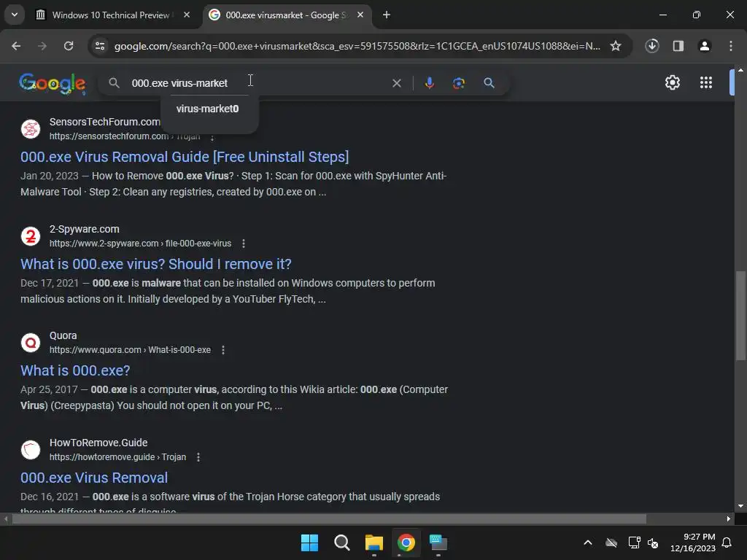Click 2-Spyware.com site name
Screen dimensions: 747x560
[85, 229]
